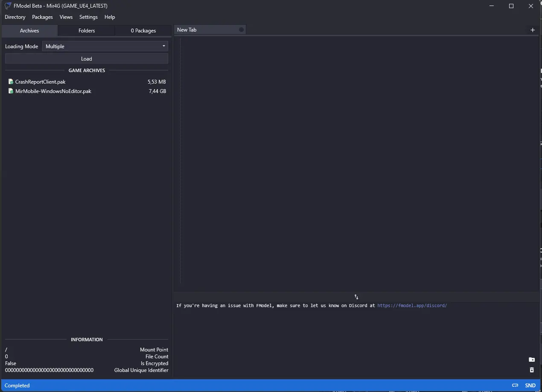Select MirMobile-WindowsNoEditor.pak archive name
Image resolution: width=542 pixels, height=392 pixels.
[53, 91]
